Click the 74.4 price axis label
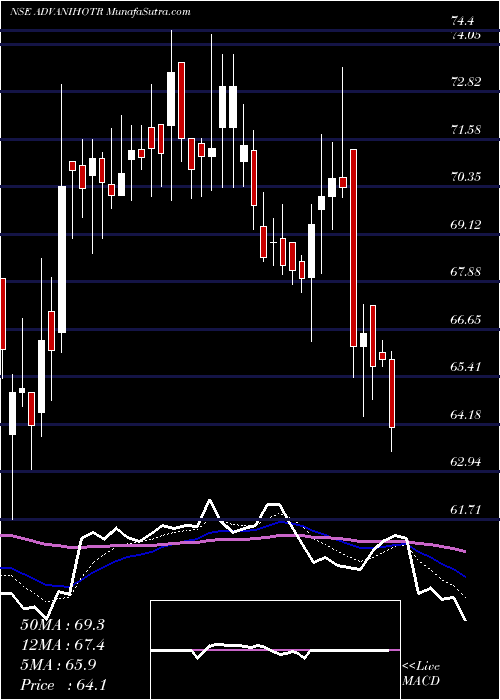Viewport: 500px width, 700px height. [462, 21]
